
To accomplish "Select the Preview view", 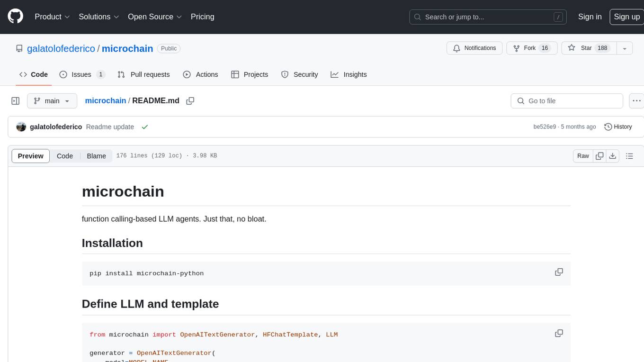I will (x=31, y=156).
